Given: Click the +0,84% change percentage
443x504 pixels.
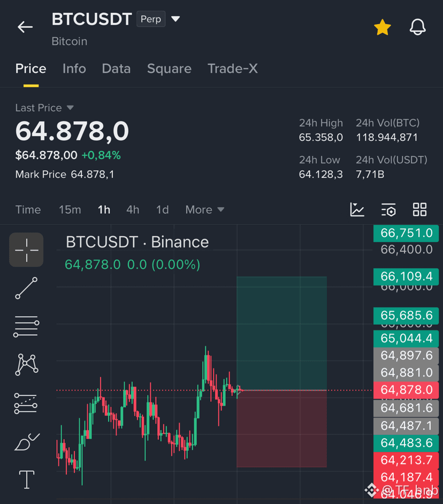Looking at the screenshot, I should click(101, 155).
